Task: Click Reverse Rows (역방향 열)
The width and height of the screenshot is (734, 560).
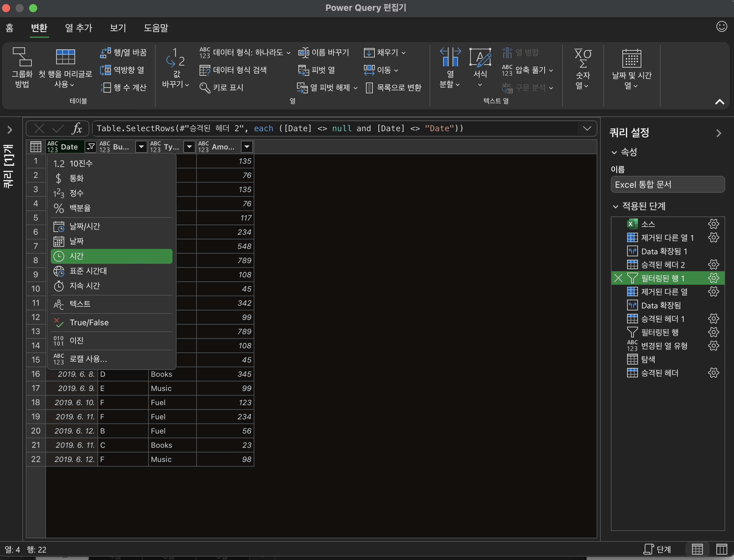Action: 122,70
